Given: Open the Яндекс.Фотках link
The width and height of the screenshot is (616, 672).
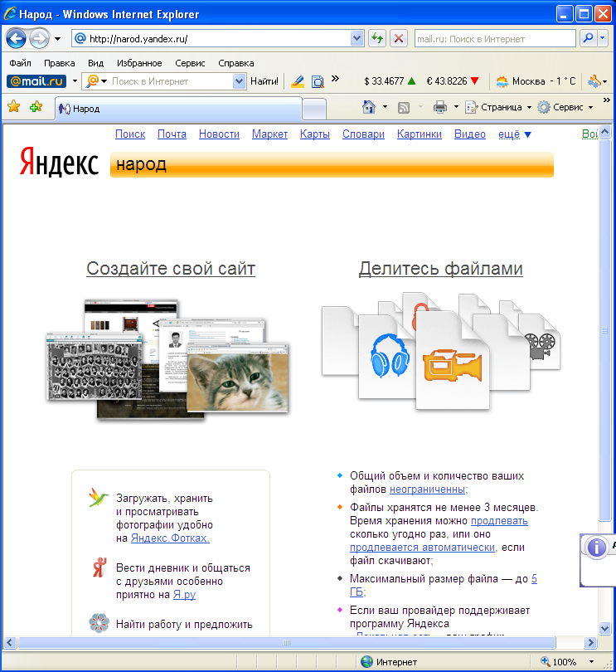Looking at the screenshot, I should (x=170, y=538).
